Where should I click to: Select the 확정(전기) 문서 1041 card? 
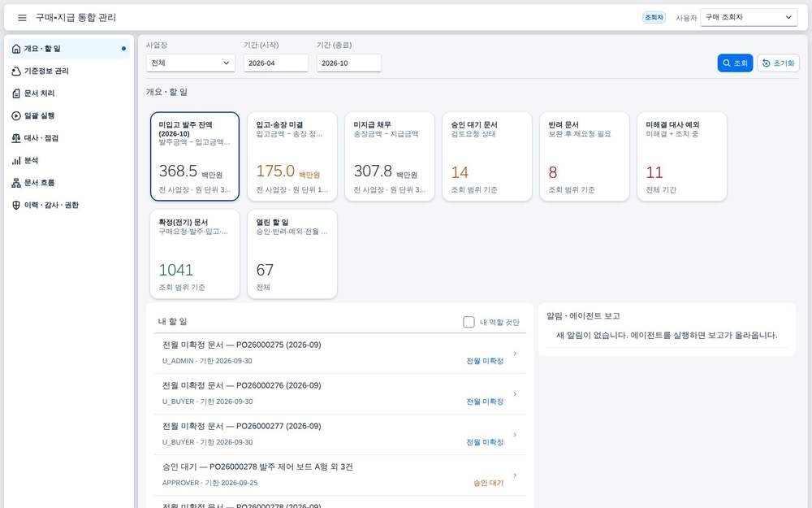pos(195,254)
